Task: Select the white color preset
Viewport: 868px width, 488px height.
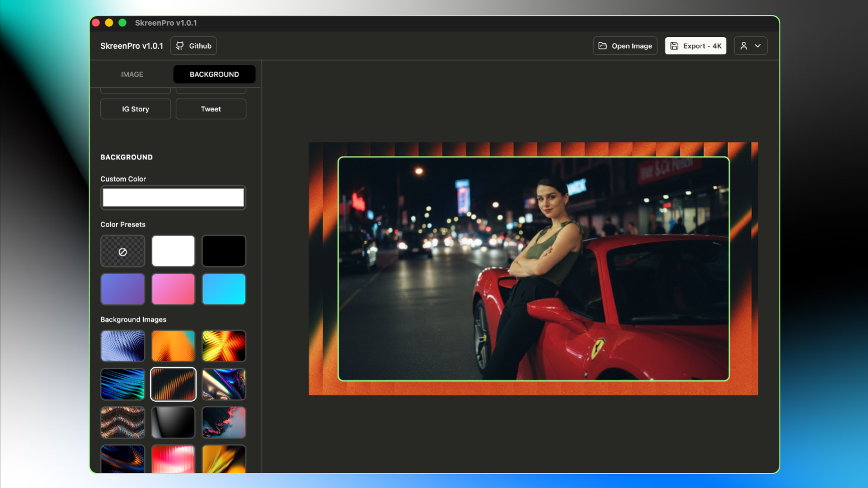Action: (x=173, y=251)
